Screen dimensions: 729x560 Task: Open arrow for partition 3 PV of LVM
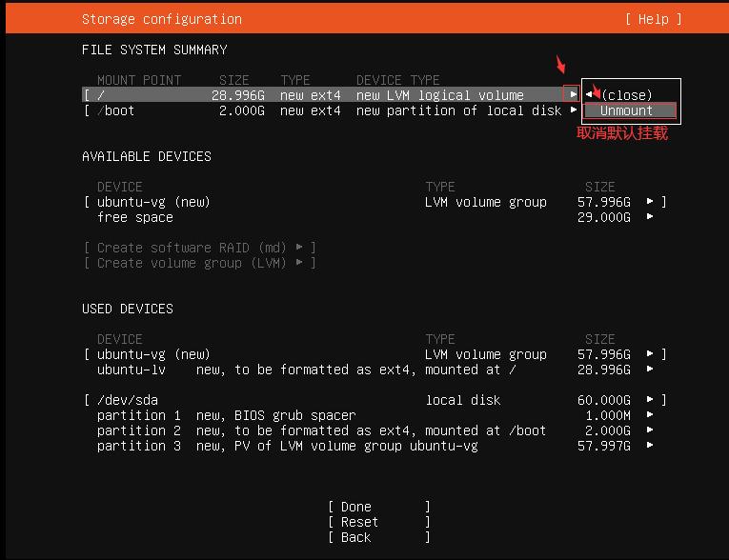tap(651, 446)
